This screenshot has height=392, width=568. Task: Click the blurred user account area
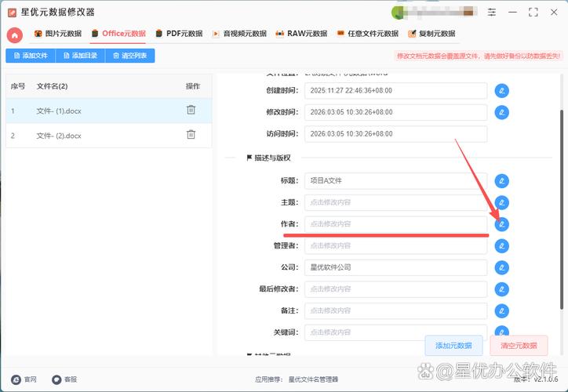coord(434,13)
